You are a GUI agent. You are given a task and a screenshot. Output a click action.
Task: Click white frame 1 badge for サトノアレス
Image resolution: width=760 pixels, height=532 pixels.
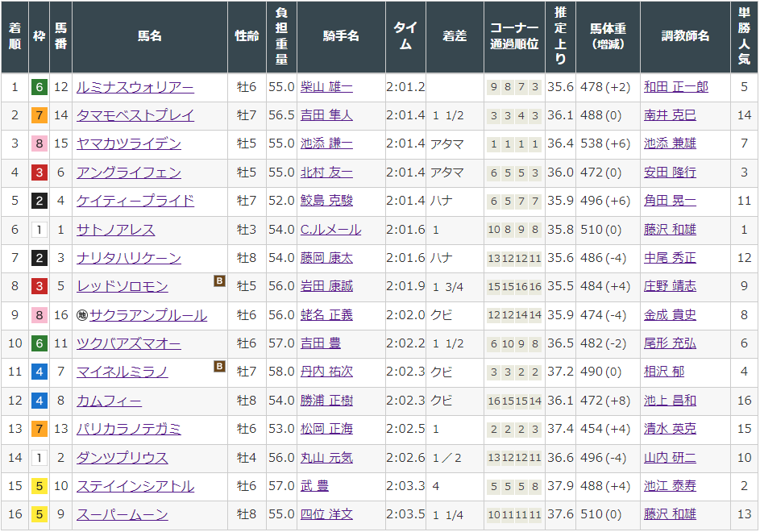point(39,230)
